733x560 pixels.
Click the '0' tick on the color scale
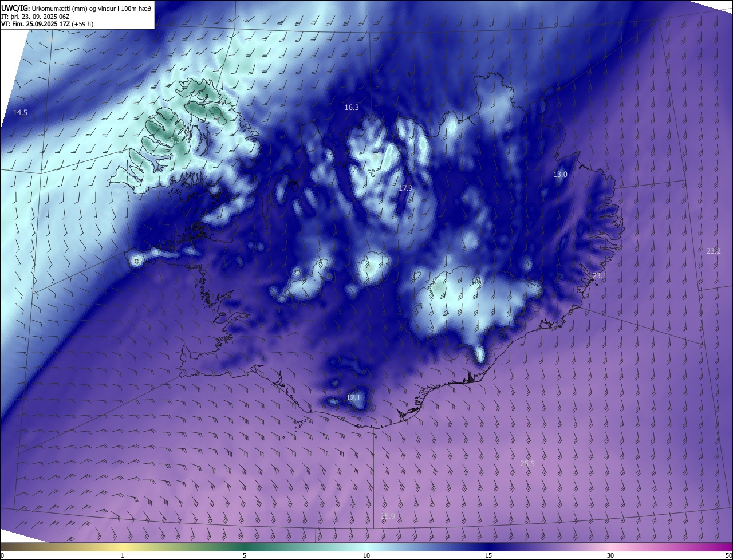coord(2,556)
